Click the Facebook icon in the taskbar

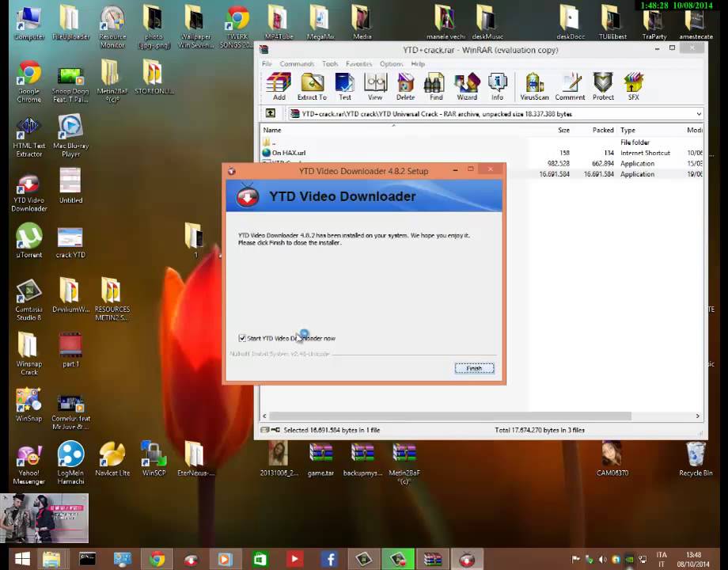[329, 559]
